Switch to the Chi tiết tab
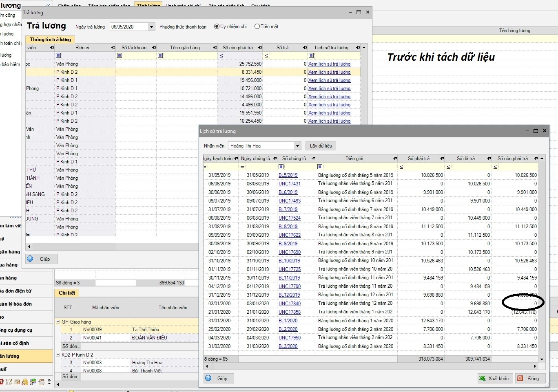The image size is (558, 392). click(66, 293)
